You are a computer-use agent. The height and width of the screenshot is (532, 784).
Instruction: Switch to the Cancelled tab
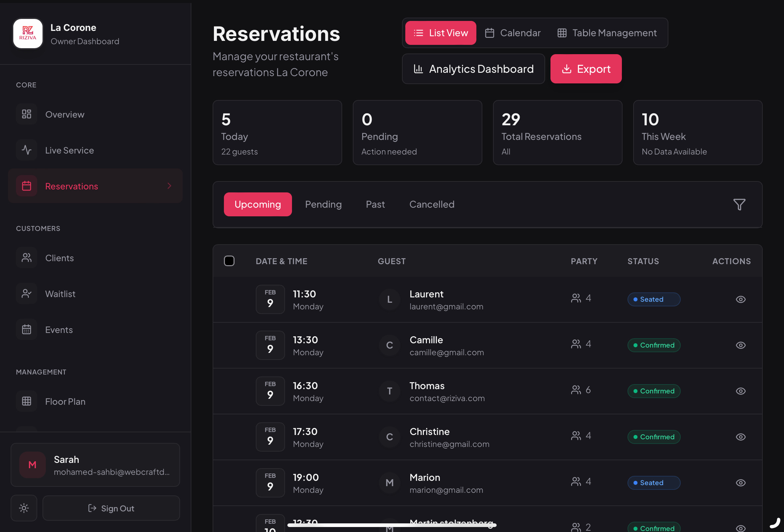point(432,204)
